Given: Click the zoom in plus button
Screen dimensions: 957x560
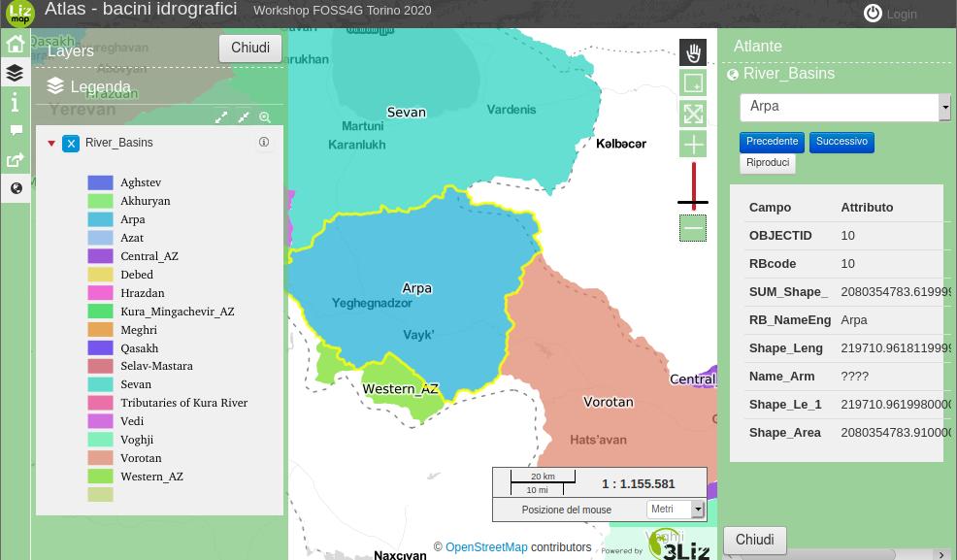Looking at the screenshot, I should point(693,145).
